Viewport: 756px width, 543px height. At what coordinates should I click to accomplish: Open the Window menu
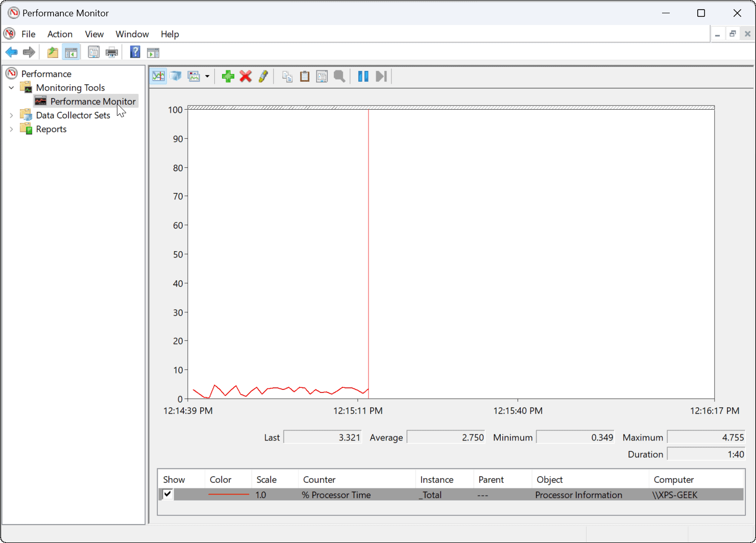132,34
